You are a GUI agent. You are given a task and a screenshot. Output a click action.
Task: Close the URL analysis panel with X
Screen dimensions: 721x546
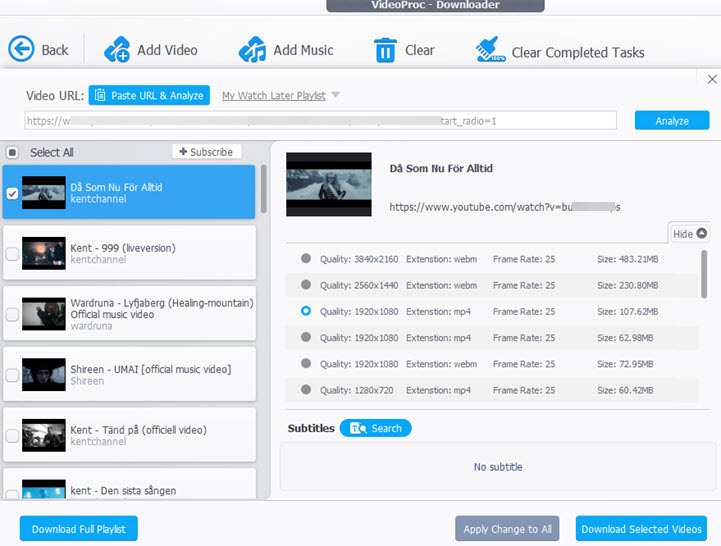click(x=712, y=79)
